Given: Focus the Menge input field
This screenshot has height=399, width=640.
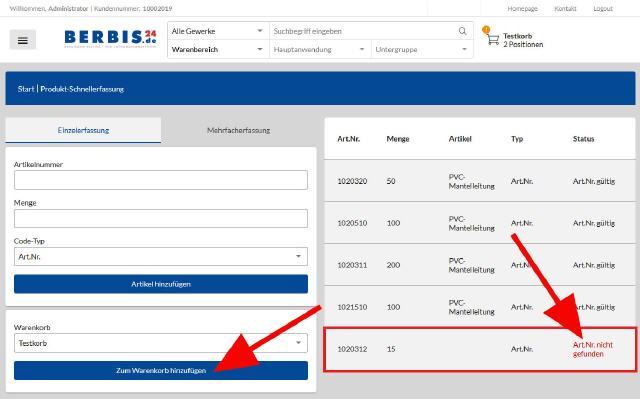Looking at the screenshot, I should 161,219.
